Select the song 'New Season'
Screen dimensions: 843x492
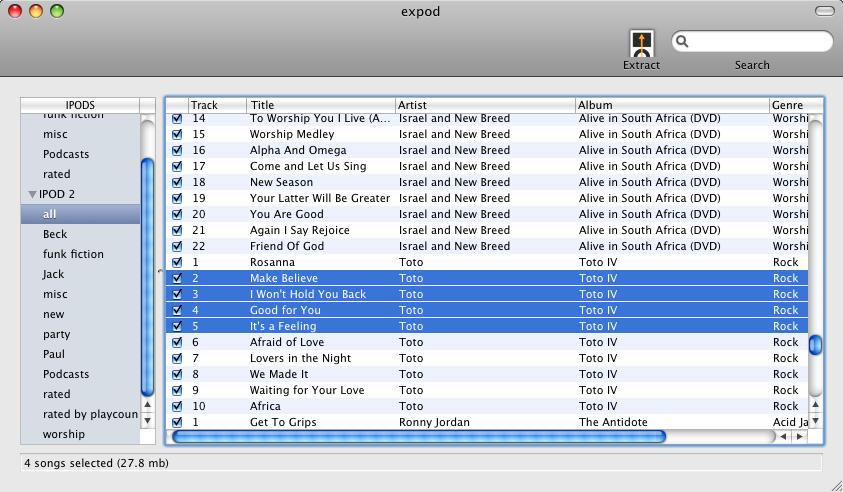pyautogui.click(x=281, y=182)
